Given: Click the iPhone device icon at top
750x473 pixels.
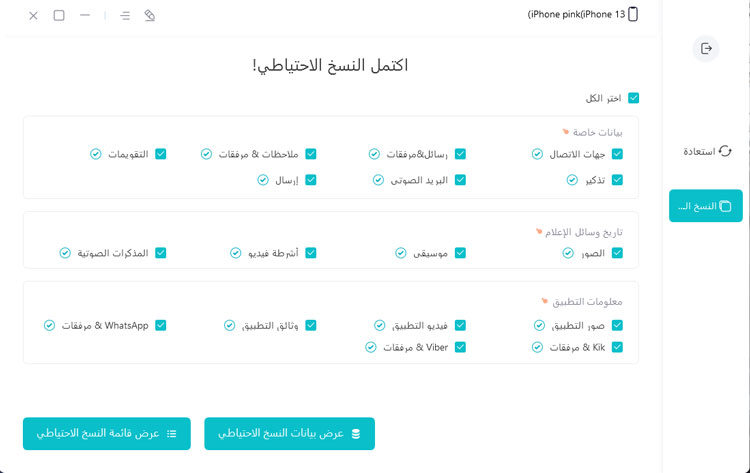Looking at the screenshot, I should [633, 14].
